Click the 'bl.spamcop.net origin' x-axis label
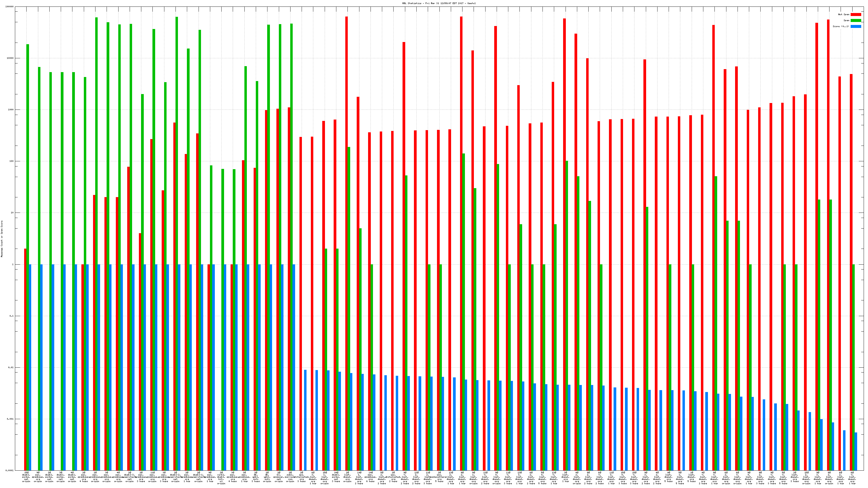Screen dimensions: 868x488 pyautogui.click(x=279, y=477)
